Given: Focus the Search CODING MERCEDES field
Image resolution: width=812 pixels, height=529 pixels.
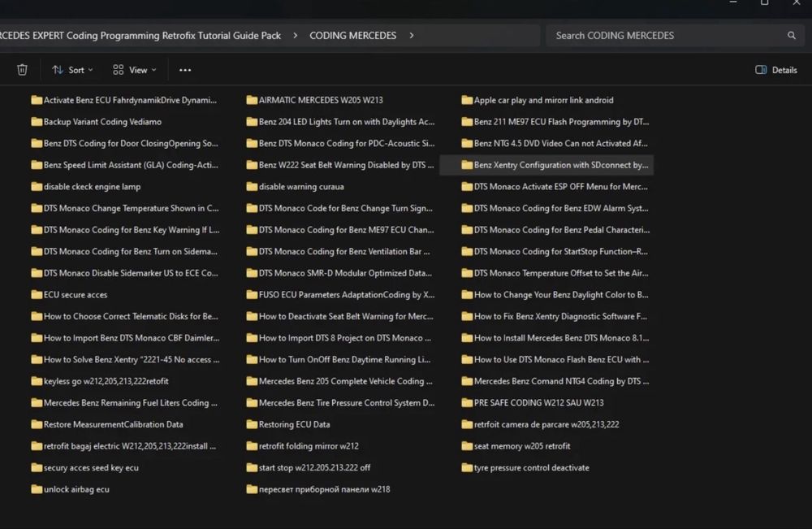Looking at the screenshot, I should (675, 35).
